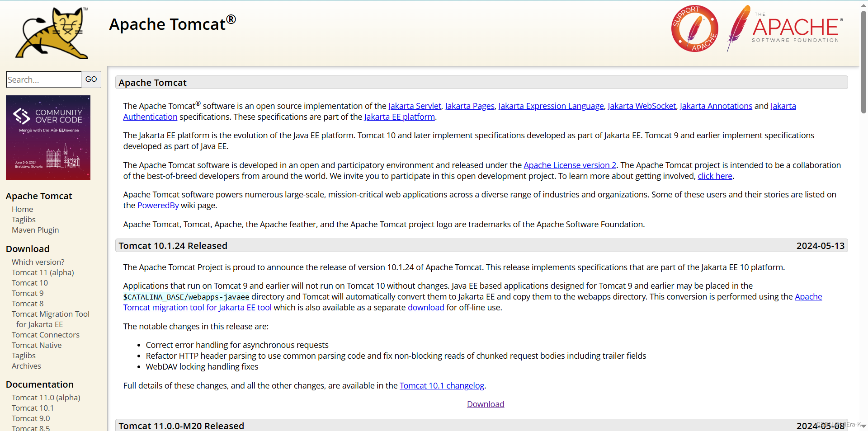The width and height of the screenshot is (868, 431).
Task: Follow the separate 'download' link for off-line use
Action: tap(426, 308)
